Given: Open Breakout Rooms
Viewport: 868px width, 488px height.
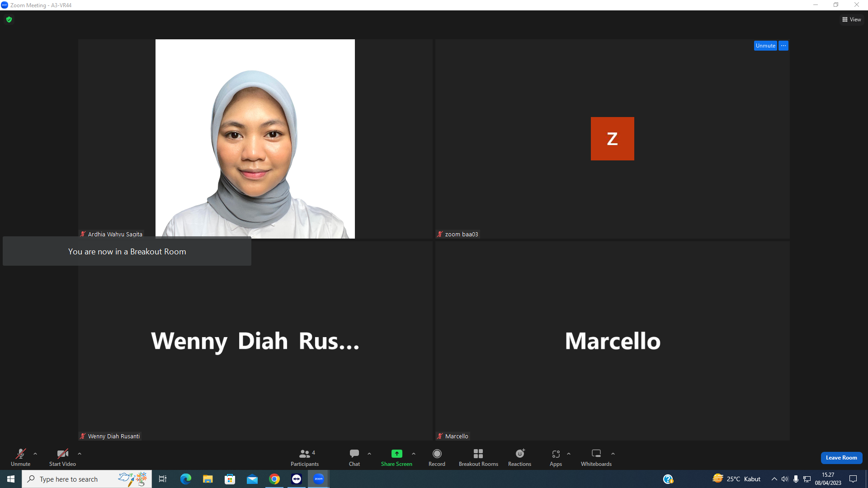Looking at the screenshot, I should (x=478, y=457).
